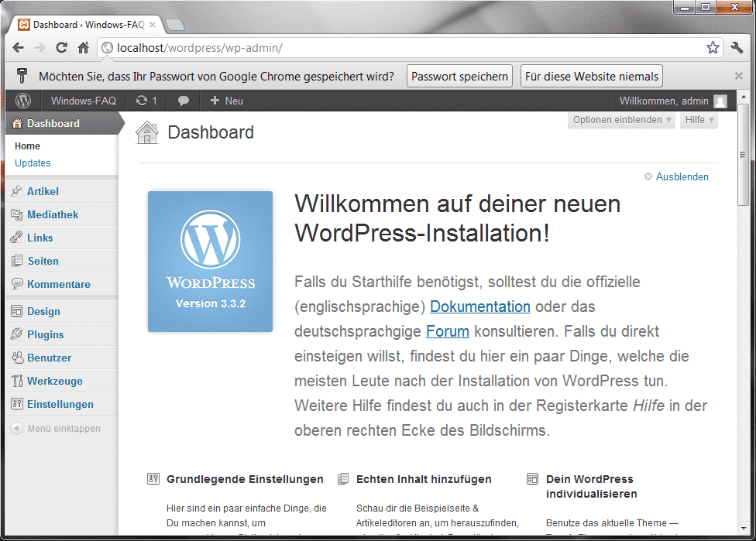This screenshot has height=541, width=756.
Task: Click the browser back arrow
Action: click(19, 48)
